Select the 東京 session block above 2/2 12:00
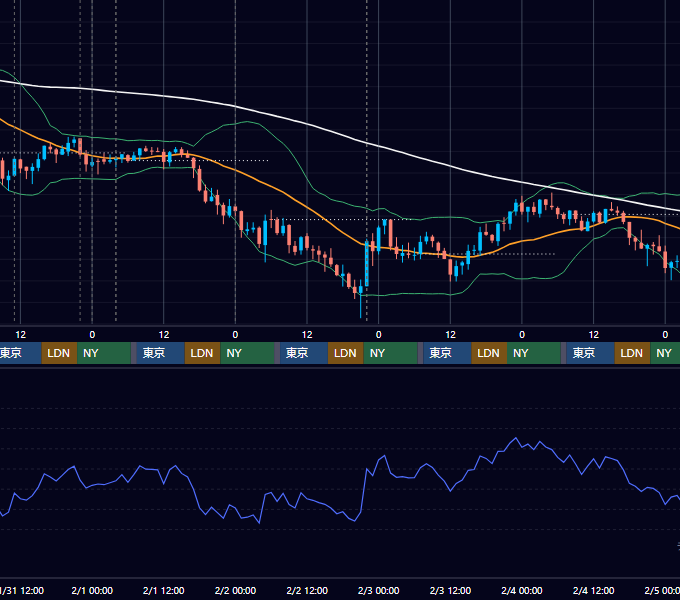Image resolution: width=680 pixels, height=600 pixels. click(x=304, y=353)
